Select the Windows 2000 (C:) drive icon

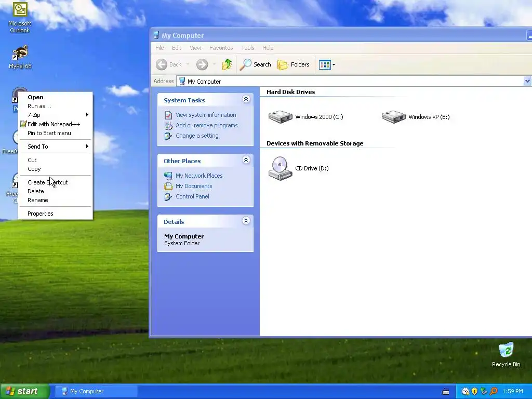coord(280,117)
